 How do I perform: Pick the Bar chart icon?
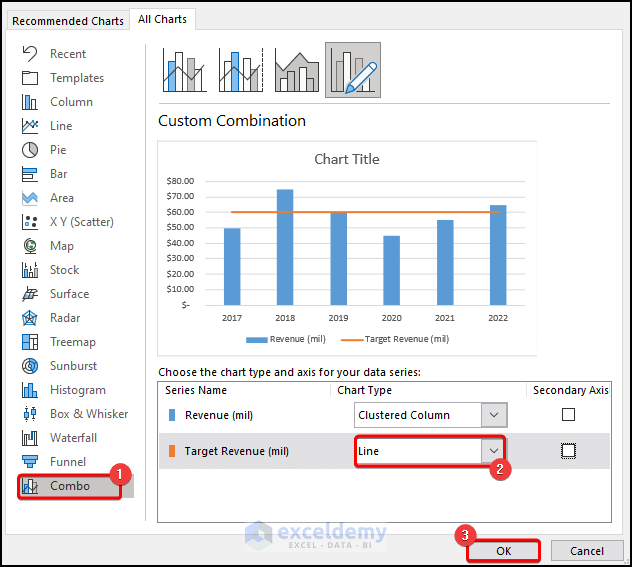(x=30, y=174)
